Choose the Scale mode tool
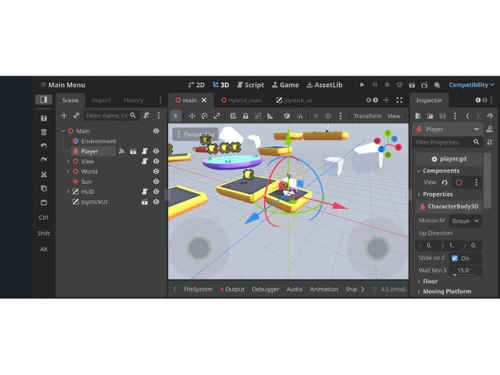Screen dimensions: 500x375 point(217,116)
